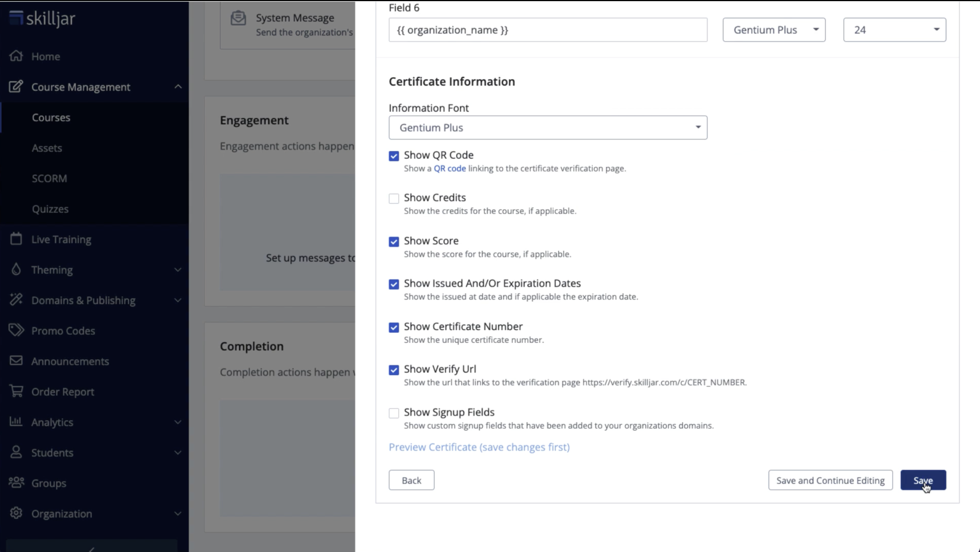This screenshot has width=980, height=552.
Task: Click the Promo Codes tag icon
Action: [16, 330]
